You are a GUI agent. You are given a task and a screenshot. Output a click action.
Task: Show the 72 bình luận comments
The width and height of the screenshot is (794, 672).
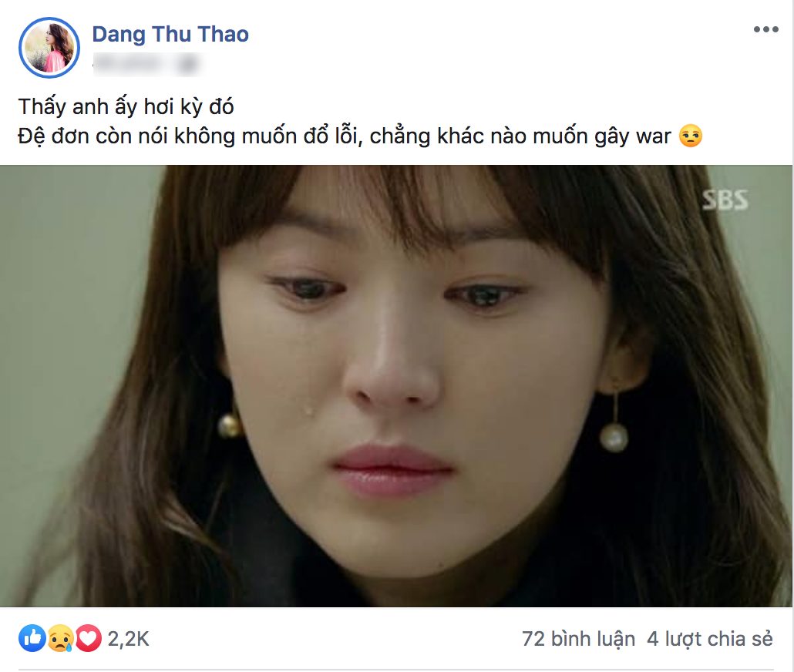pos(578,639)
